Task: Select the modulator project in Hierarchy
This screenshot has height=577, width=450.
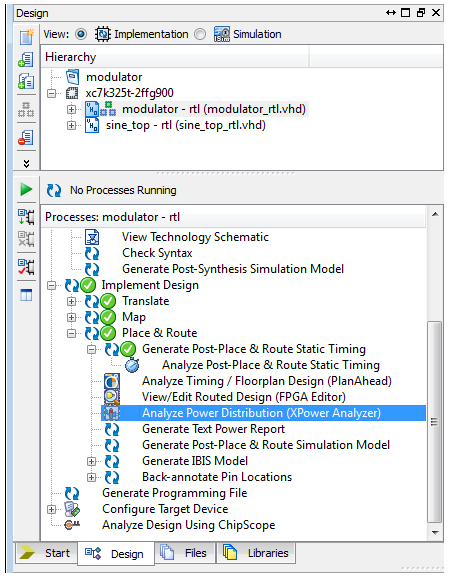Action: (114, 77)
